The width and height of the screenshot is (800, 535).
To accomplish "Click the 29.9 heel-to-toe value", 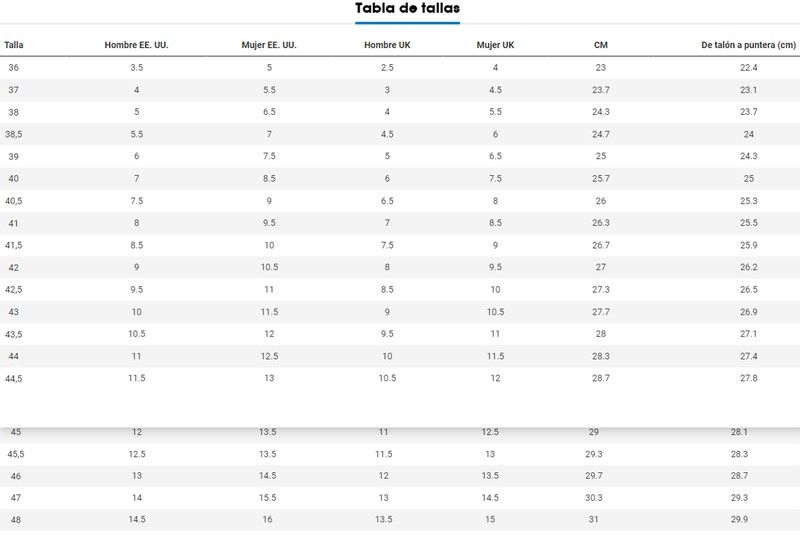I will coord(739,519).
